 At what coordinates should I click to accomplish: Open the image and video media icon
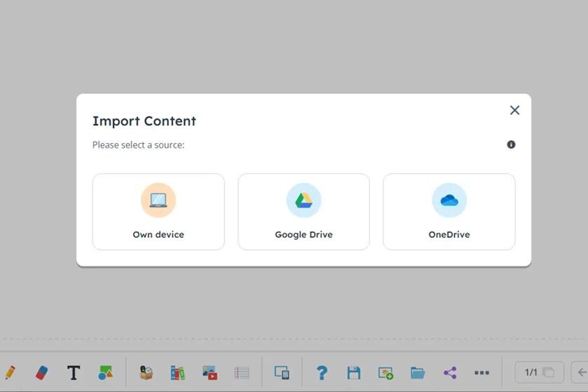[210, 372]
